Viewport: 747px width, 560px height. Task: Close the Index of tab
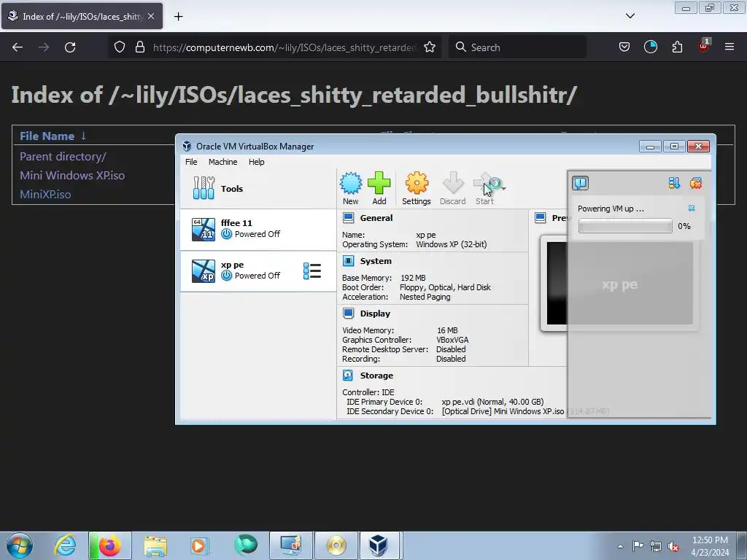point(151,16)
